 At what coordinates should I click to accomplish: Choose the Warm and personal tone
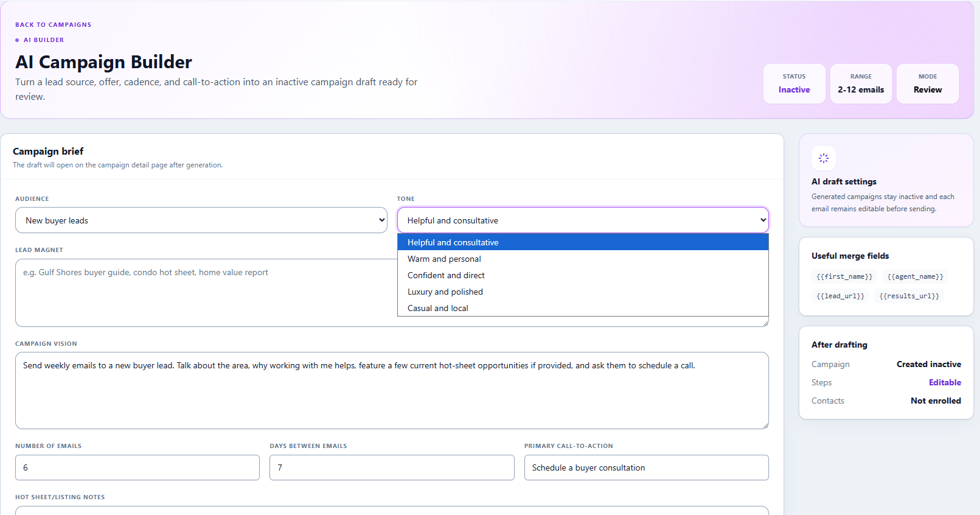tap(583, 259)
